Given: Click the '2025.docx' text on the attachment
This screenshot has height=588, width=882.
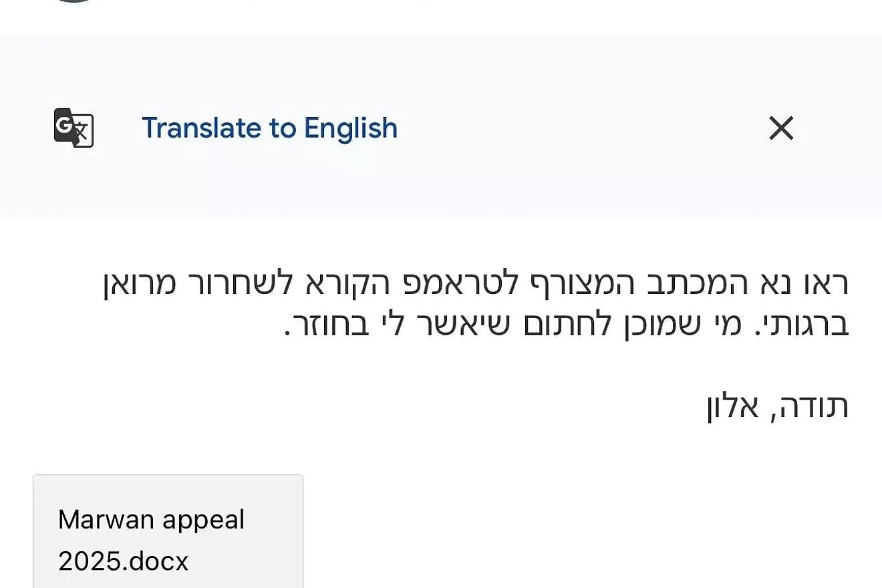Looking at the screenshot, I should 124,561.
